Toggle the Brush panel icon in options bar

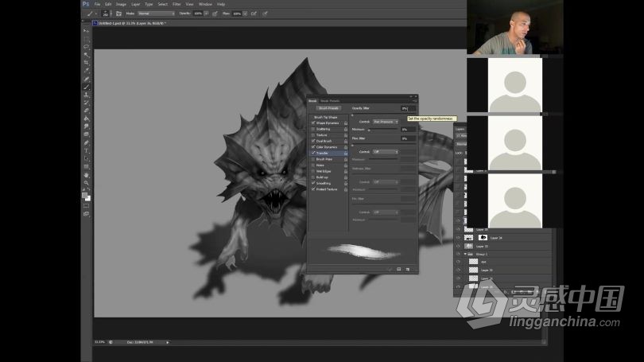point(118,14)
